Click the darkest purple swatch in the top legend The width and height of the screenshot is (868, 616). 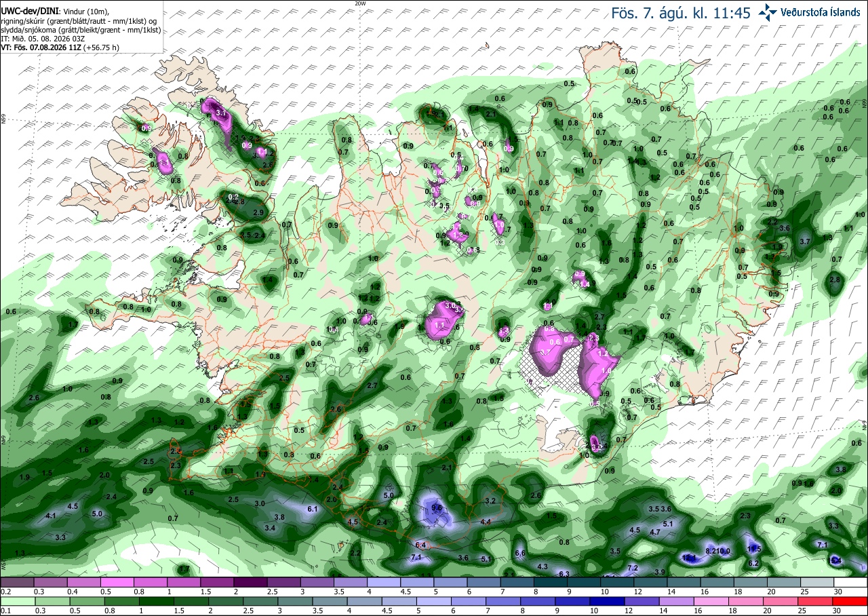(250, 582)
